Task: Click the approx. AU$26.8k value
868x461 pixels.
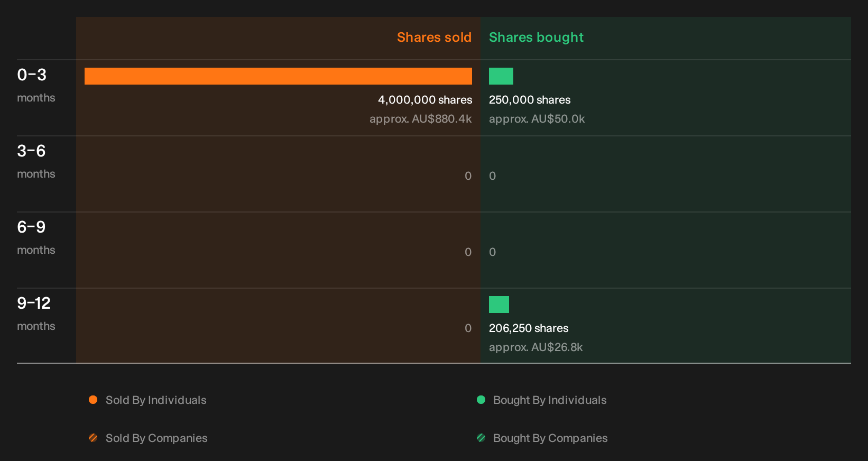Action: coord(536,347)
